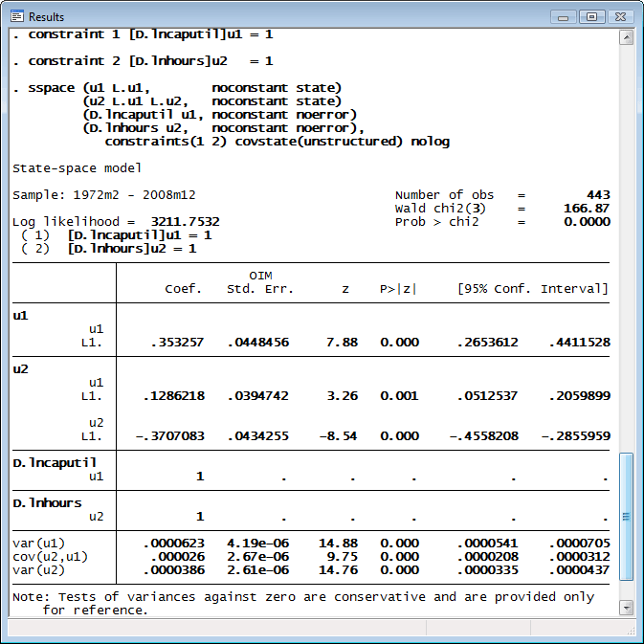Click lower bound .0512537
Viewport: 644px width, 644px height.
point(487,396)
